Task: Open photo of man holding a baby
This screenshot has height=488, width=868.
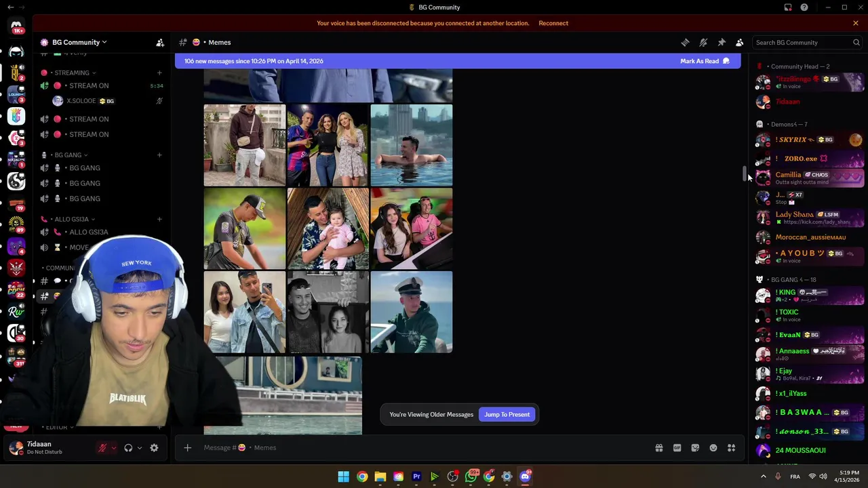Action: tap(328, 228)
